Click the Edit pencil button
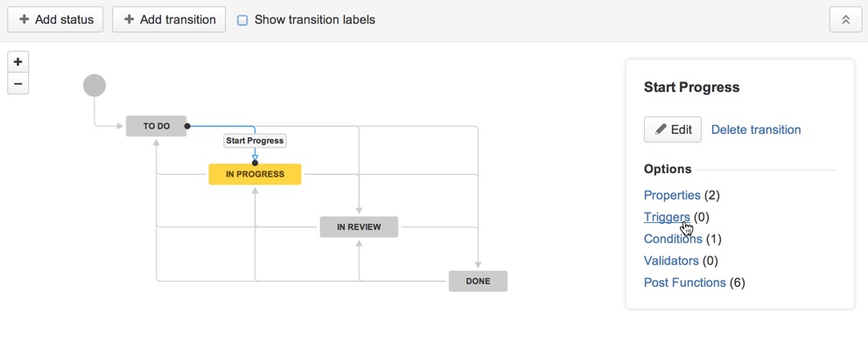This screenshot has width=868, height=349. coord(673,129)
